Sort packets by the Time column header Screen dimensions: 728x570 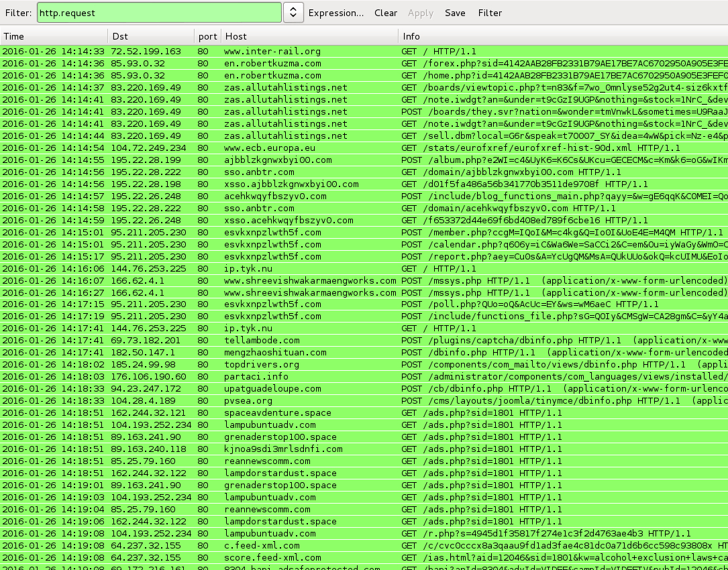(54, 36)
